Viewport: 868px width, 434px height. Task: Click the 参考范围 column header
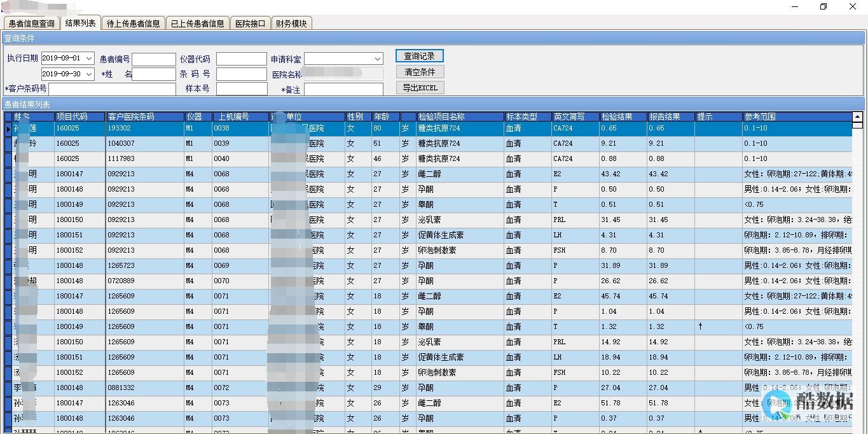click(x=797, y=116)
